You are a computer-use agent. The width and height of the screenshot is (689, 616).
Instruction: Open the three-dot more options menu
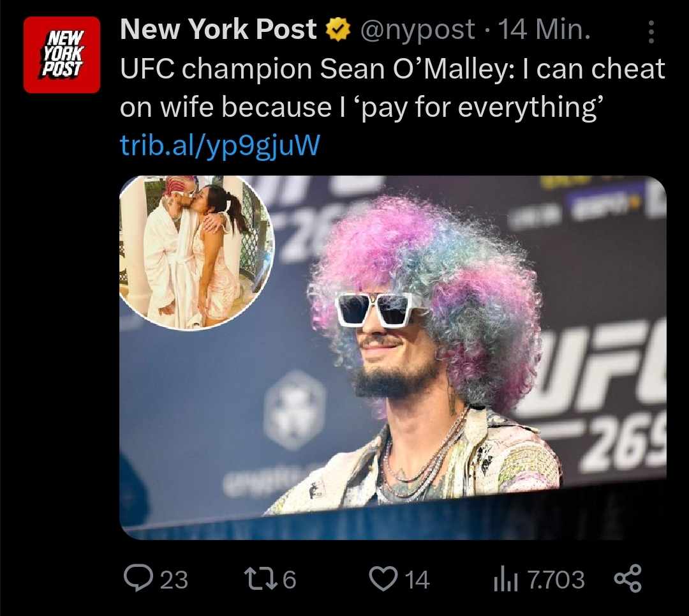(651, 32)
